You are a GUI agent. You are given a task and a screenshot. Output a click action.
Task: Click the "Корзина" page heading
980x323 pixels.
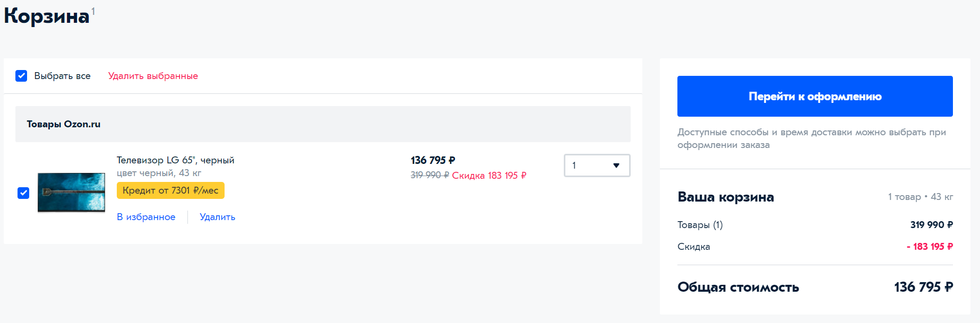47,16
